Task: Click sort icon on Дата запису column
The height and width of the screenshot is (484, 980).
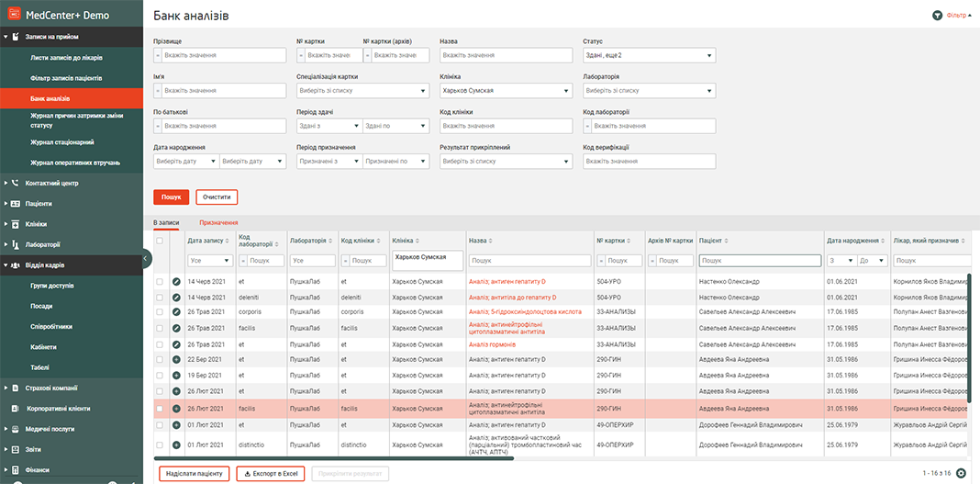Action: (228, 241)
